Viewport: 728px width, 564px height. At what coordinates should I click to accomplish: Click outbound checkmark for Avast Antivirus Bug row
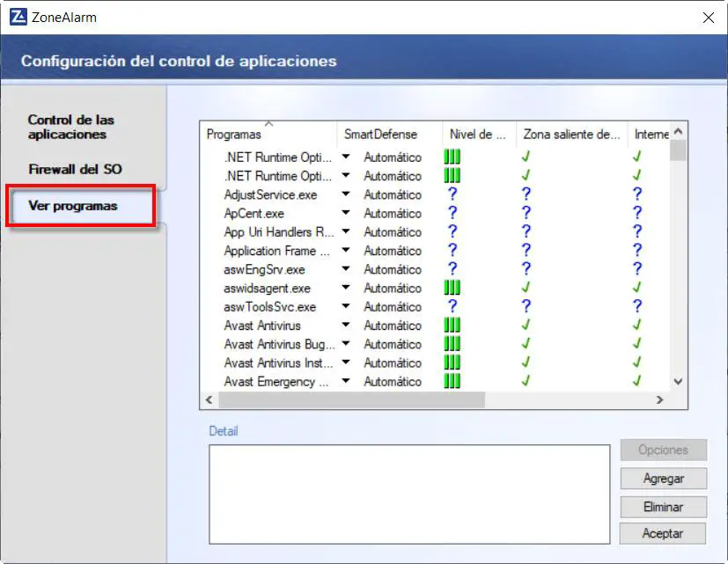pos(526,343)
